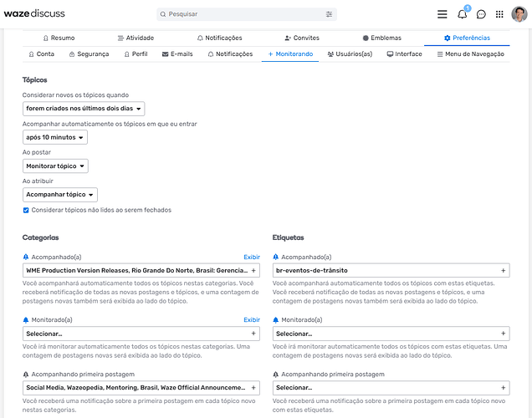532x418 pixels.
Task: Switch to the Segurança sub-tab
Action: tap(90, 54)
